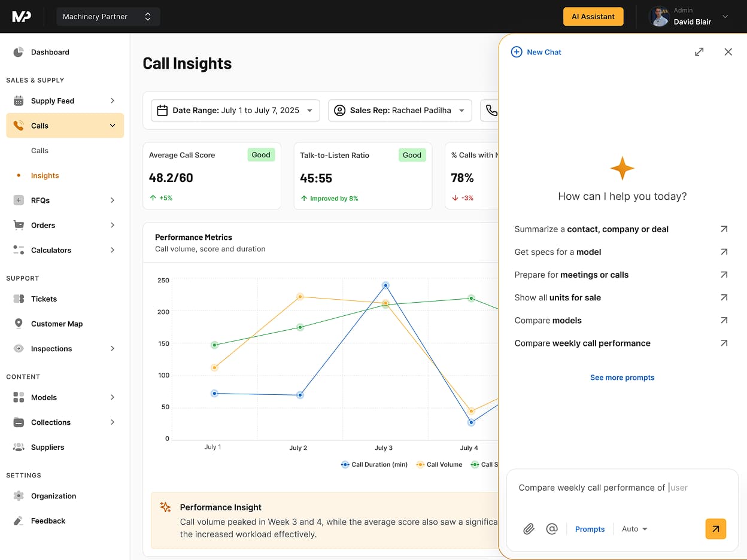This screenshot has width=747, height=560.
Task: Click the chat message input field
Action: (x=621, y=488)
